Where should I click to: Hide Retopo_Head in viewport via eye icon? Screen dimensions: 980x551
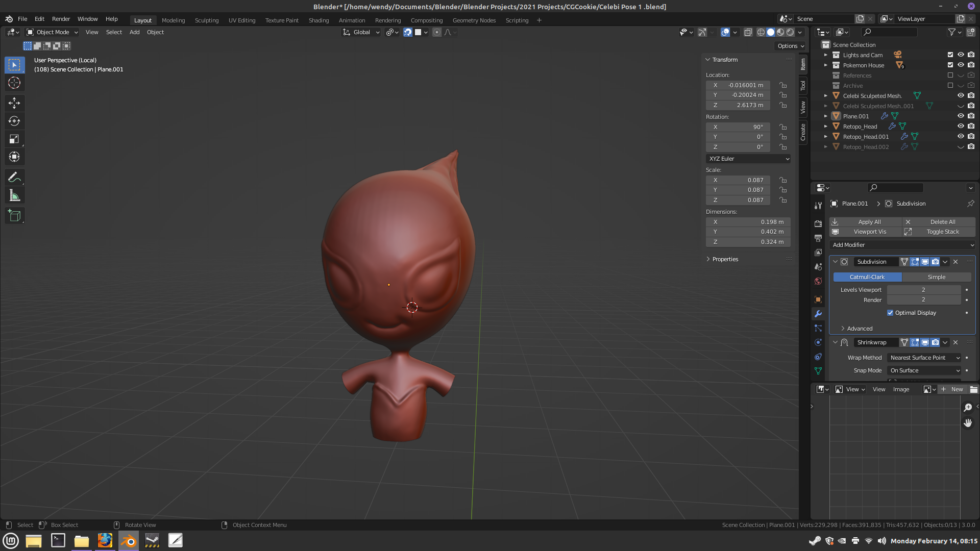[961, 126]
